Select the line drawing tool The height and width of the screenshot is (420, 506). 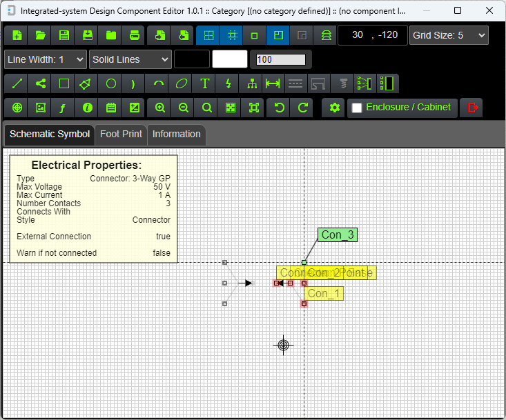pos(17,83)
